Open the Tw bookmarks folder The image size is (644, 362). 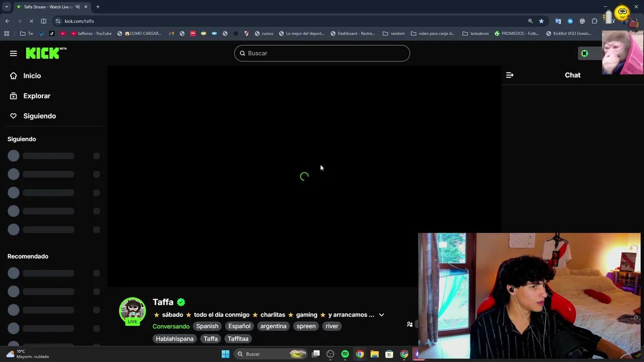pyautogui.click(x=26, y=34)
